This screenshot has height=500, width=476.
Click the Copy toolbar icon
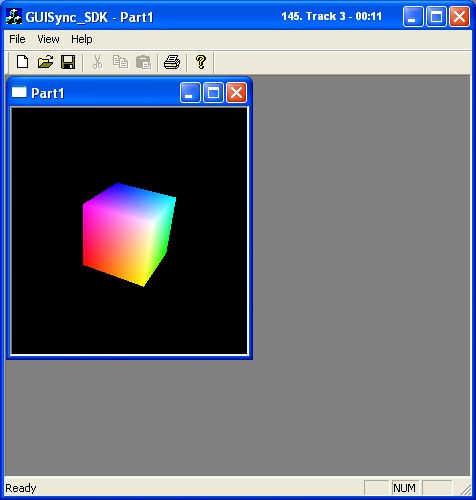tap(120, 62)
